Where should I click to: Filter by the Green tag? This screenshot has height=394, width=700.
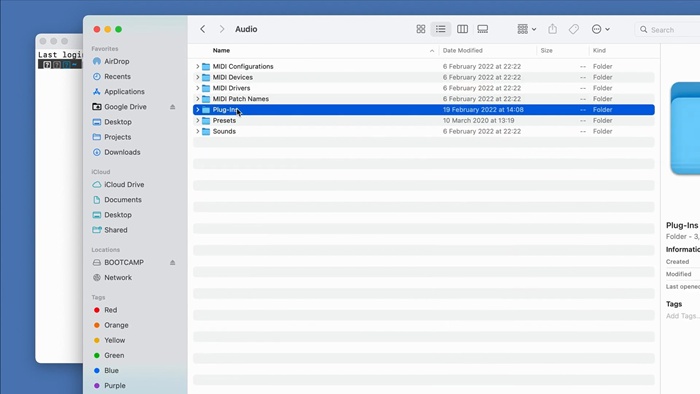click(114, 355)
